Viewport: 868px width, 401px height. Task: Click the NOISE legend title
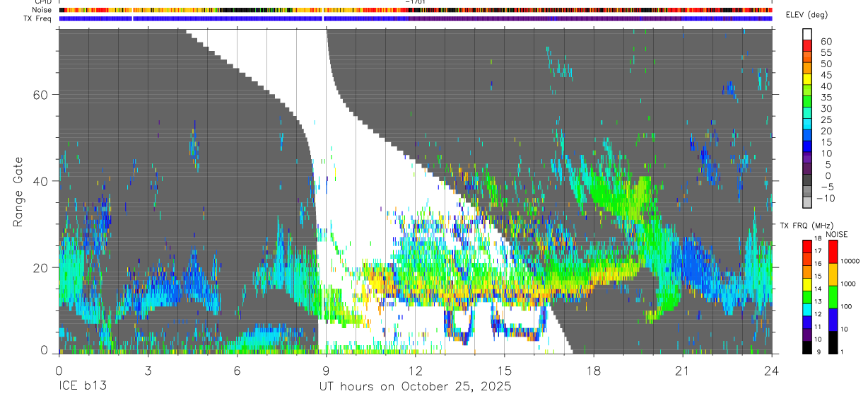point(836,234)
